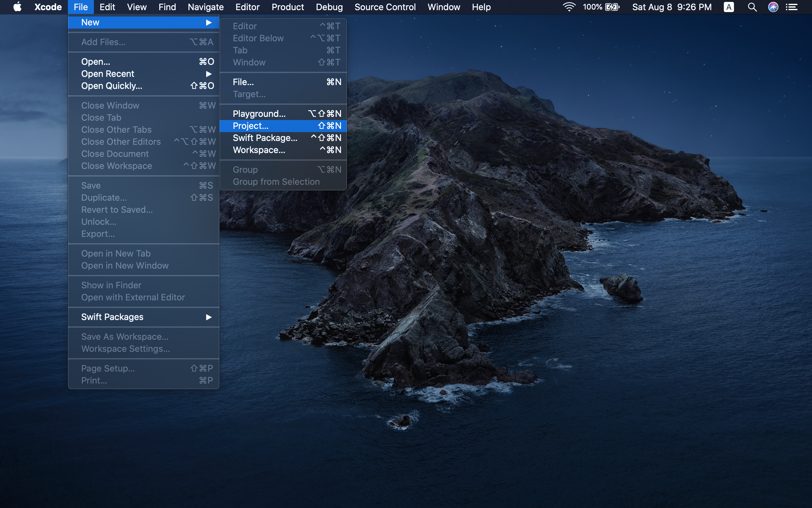Viewport: 812px width, 508px height.
Task: Click disabled Tab submenu item
Action: 283,50
